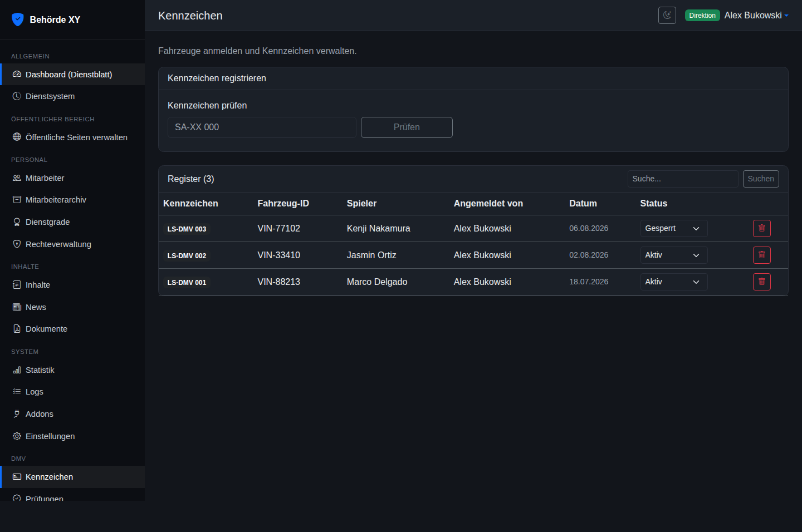Click the Einstellungen gear icon
Viewport: 802px width, 532px height.
[x=17, y=436]
